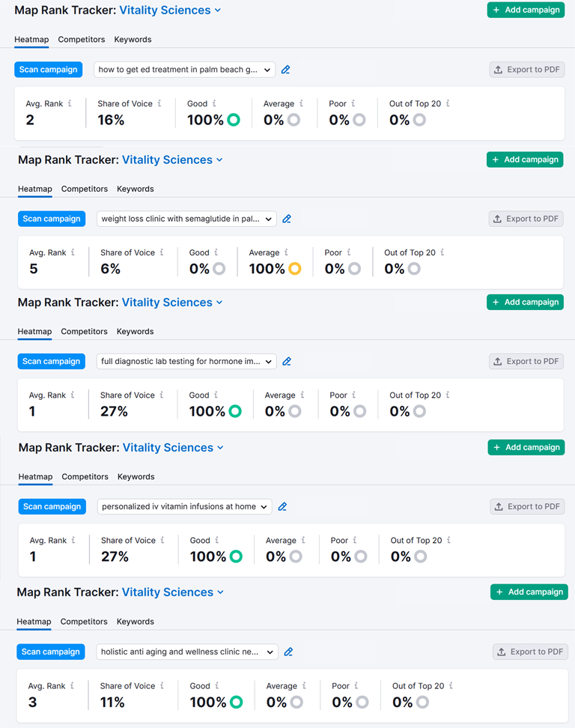Click the info icon next to Avg. Rank 2
Screen dimensions: 575x728
click(70, 103)
